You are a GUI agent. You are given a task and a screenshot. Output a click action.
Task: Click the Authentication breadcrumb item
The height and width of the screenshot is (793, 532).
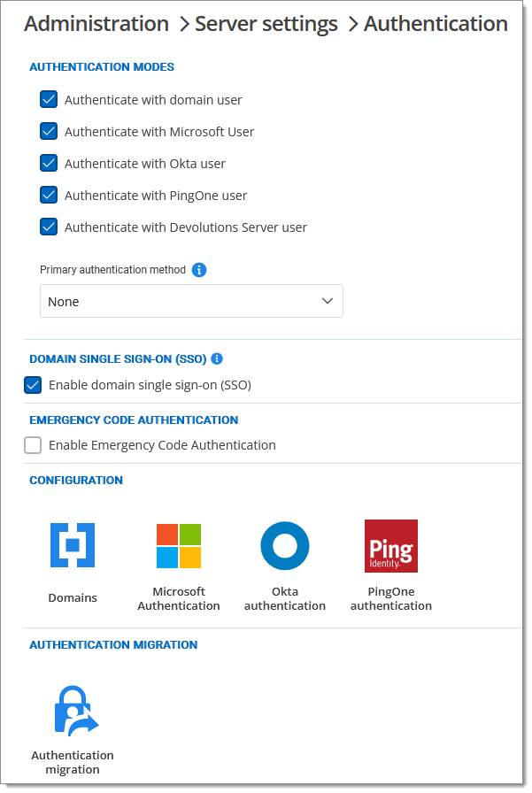coord(436,24)
